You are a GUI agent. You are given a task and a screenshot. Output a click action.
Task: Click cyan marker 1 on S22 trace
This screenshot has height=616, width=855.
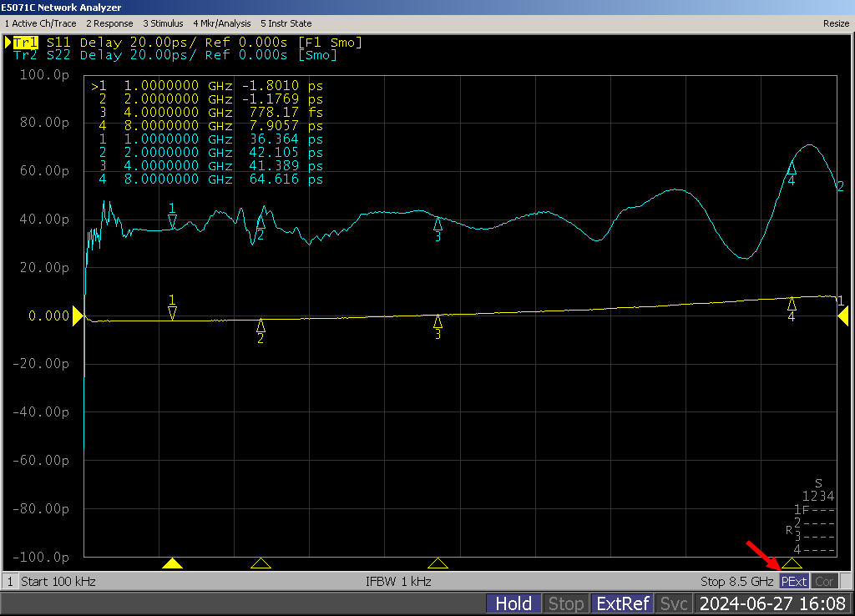172,220
